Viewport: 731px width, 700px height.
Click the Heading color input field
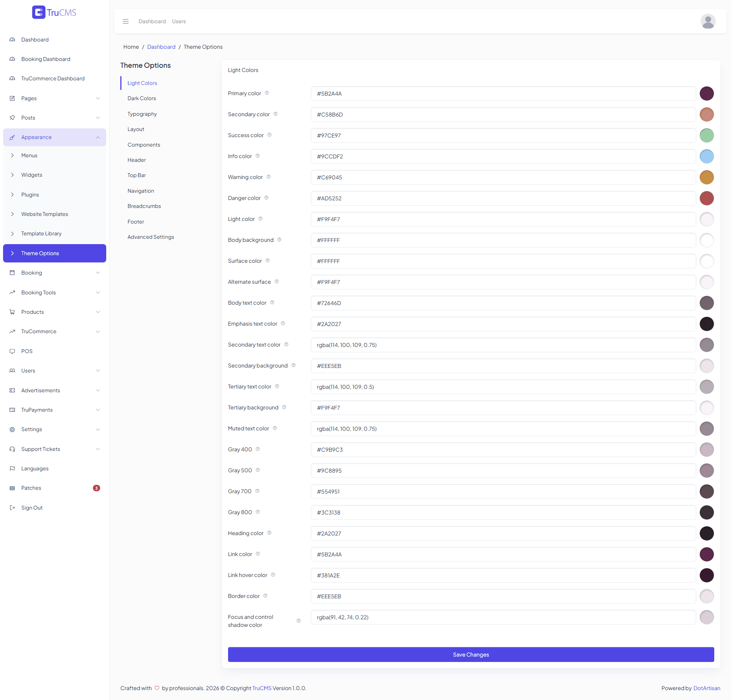coord(503,533)
